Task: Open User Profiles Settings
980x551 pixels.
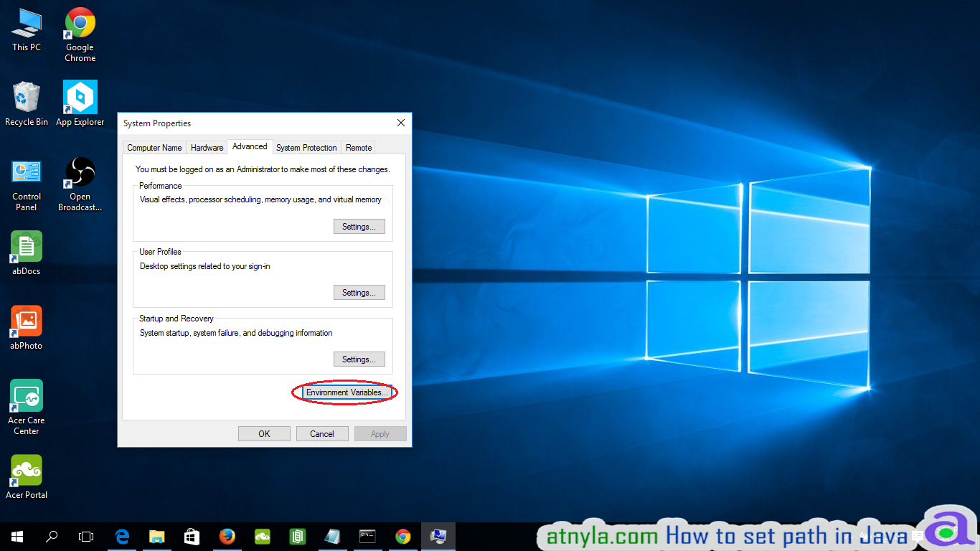Action: tap(359, 293)
